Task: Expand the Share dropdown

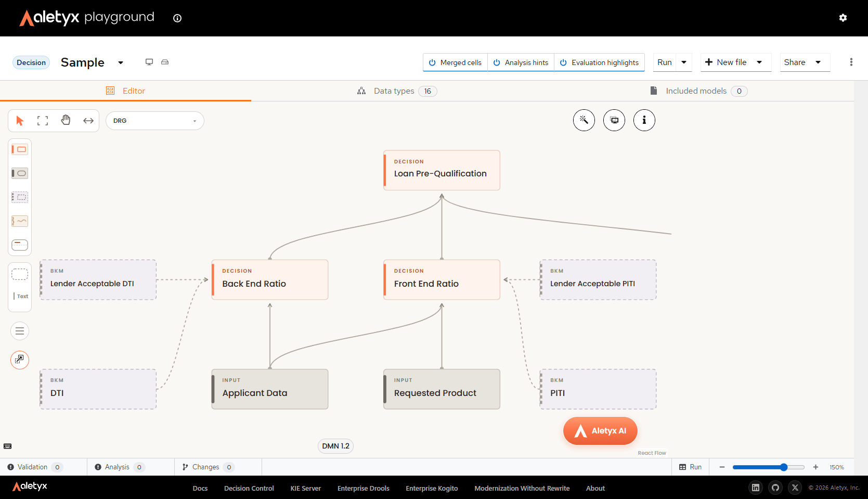Action: pos(818,62)
